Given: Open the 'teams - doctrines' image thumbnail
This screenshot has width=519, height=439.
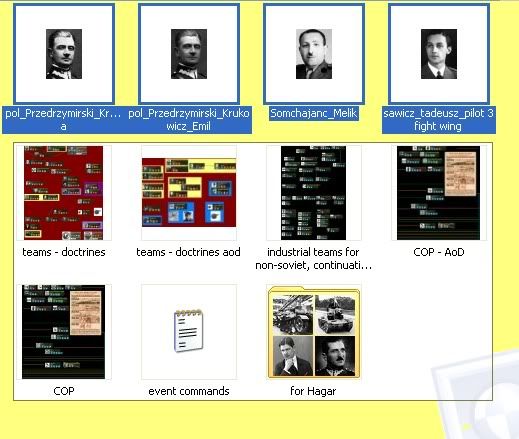Looking at the screenshot, I should (64, 193).
